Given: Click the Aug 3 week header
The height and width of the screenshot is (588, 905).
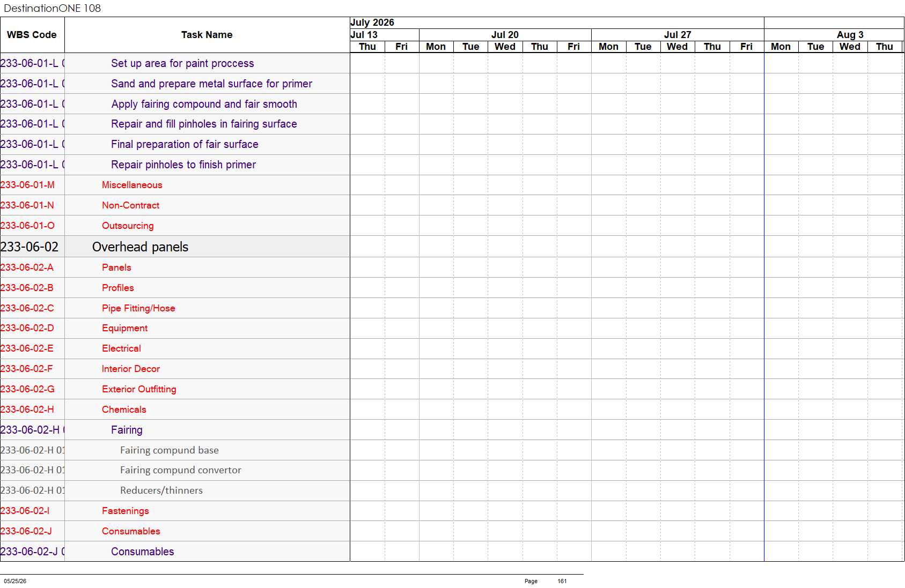Looking at the screenshot, I should coord(850,35).
